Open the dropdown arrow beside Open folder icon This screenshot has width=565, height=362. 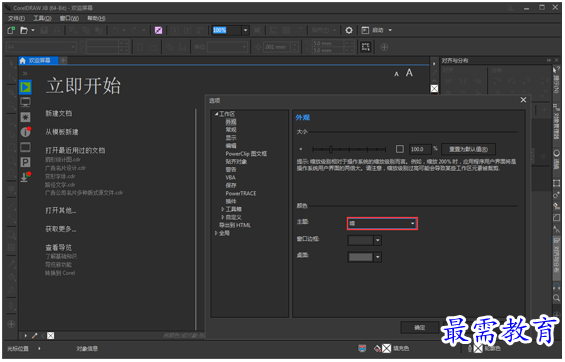tap(33, 30)
